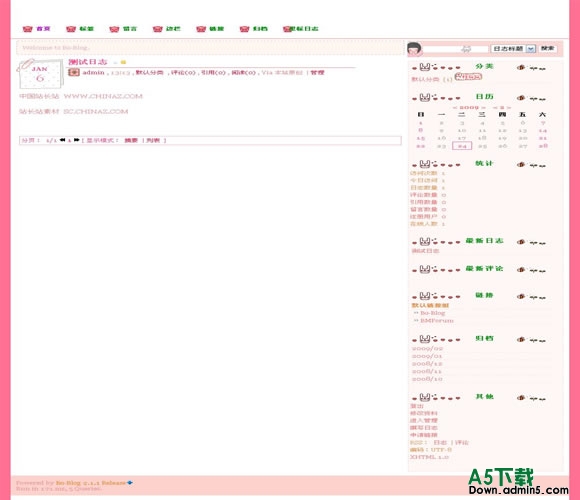Screen dimensions: 580x500
Task: Open the 2008/12 archive link
Action: tap(427, 364)
